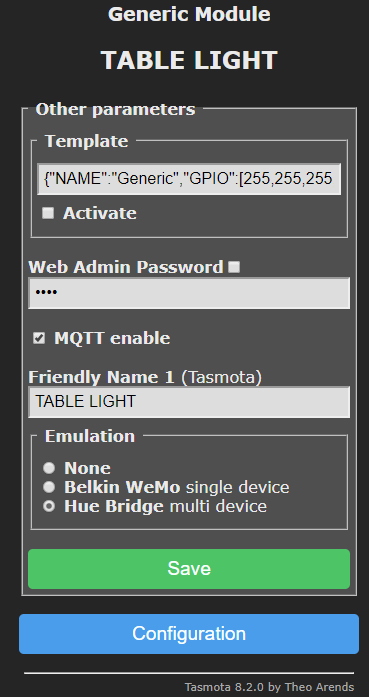Focus the Web Admin Password field
369x697 pixels.
(189, 293)
